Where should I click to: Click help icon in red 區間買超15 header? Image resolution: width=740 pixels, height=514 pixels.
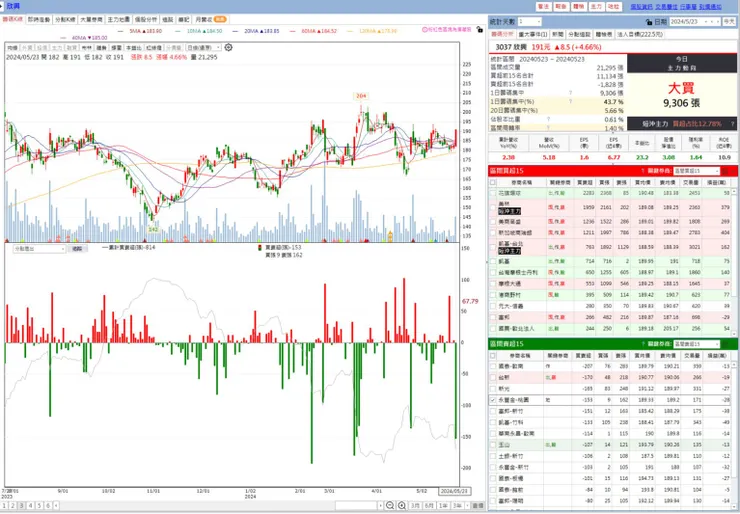[x=643, y=171]
